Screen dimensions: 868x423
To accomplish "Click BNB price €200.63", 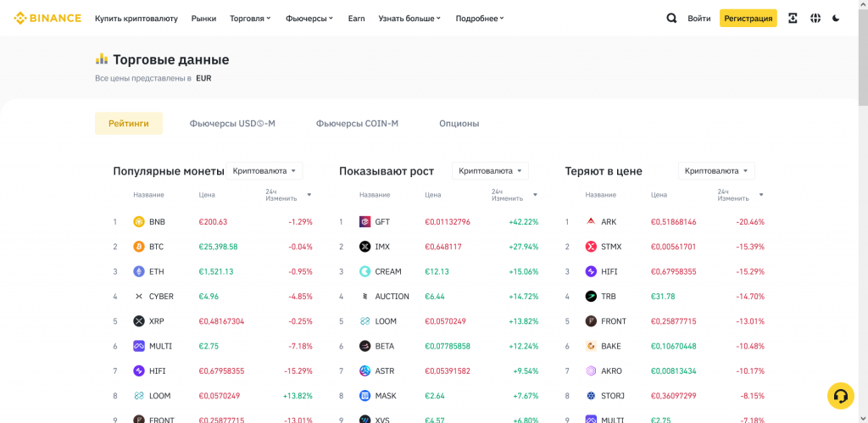I will (x=213, y=221).
